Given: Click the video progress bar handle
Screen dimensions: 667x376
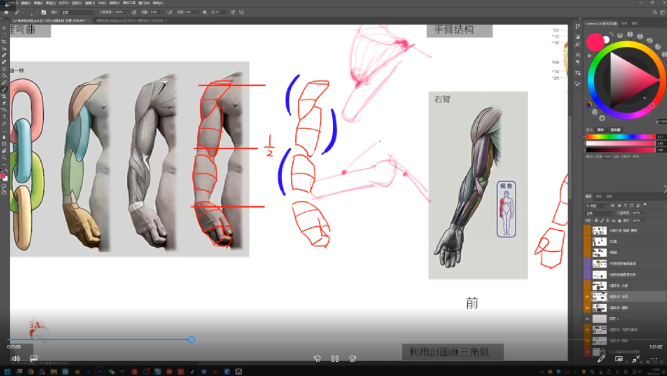Looking at the screenshot, I should coord(191,339).
